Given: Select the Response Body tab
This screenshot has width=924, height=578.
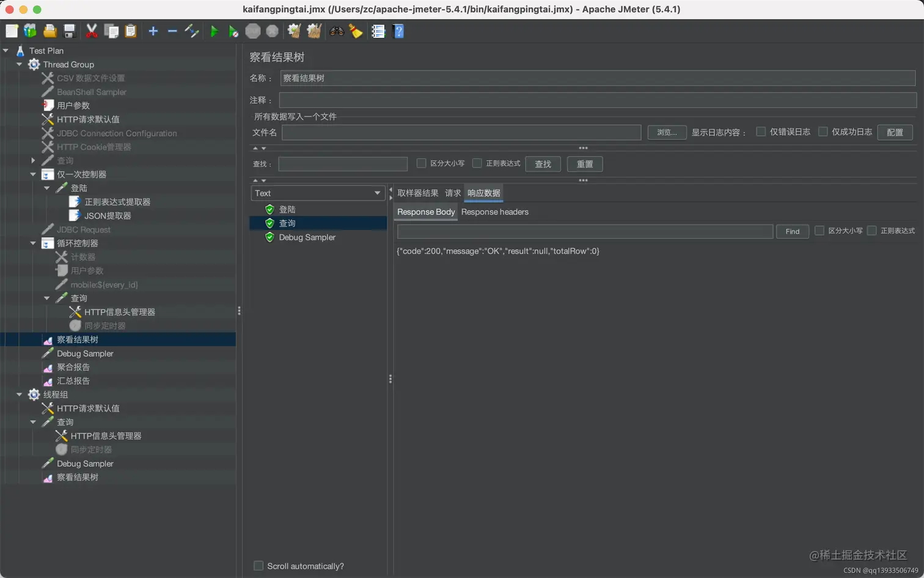Looking at the screenshot, I should pyautogui.click(x=426, y=212).
